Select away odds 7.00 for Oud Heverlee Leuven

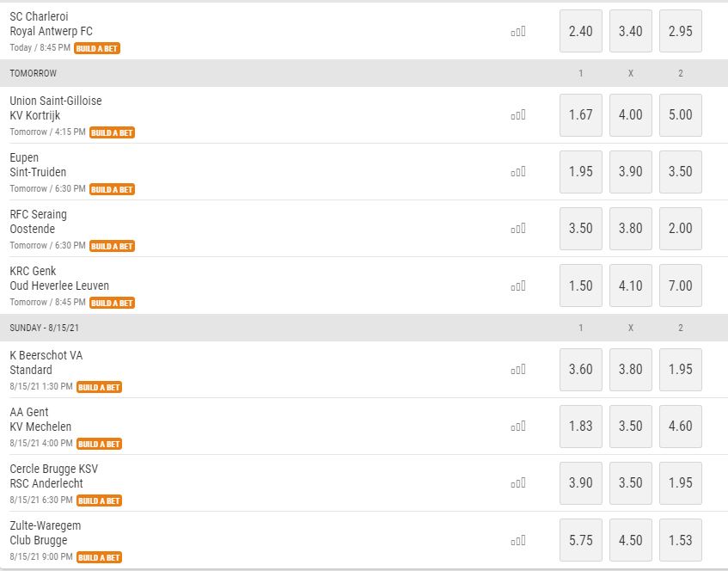coord(681,285)
